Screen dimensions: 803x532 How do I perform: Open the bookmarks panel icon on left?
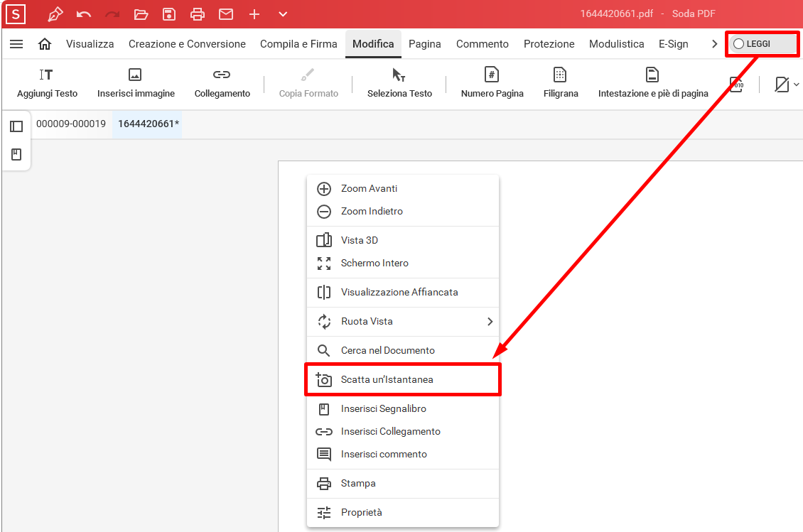point(16,154)
